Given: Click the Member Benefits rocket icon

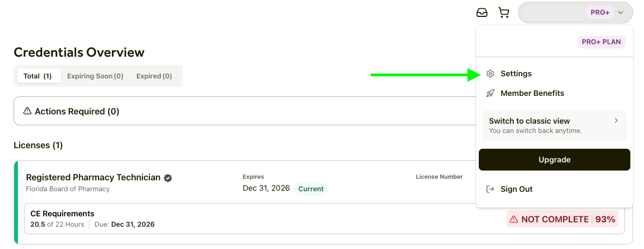Looking at the screenshot, I should tap(490, 93).
